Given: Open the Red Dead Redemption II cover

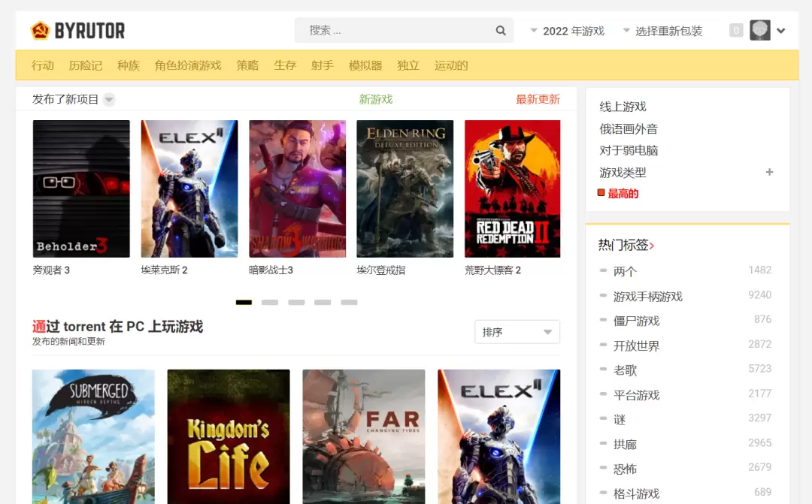Looking at the screenshot, I should (x=513, y=189).
